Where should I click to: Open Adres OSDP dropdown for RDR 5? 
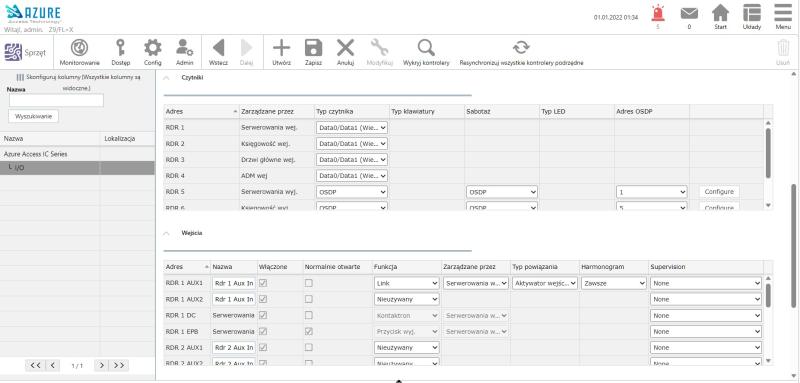(x=652, y=192)
